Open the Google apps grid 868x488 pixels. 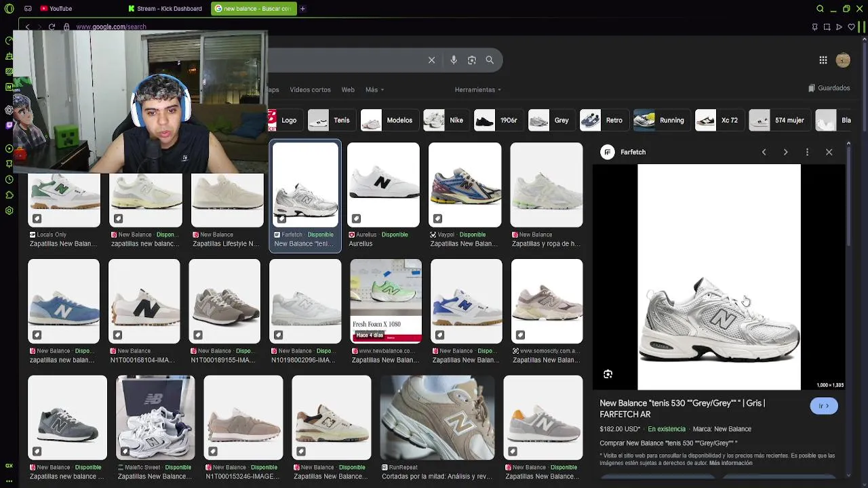pyautogui.click(x=823, y=60)
